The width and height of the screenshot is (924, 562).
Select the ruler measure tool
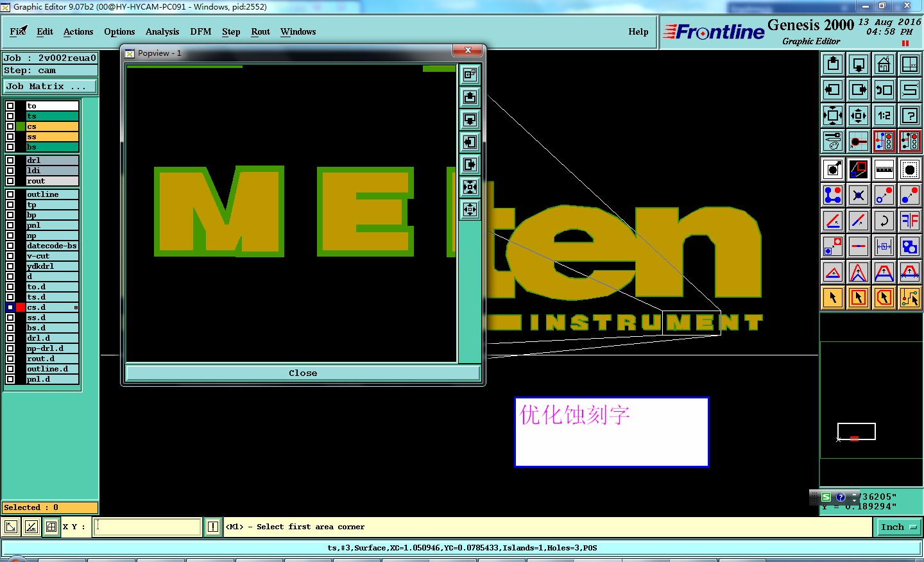click(884, 169)
